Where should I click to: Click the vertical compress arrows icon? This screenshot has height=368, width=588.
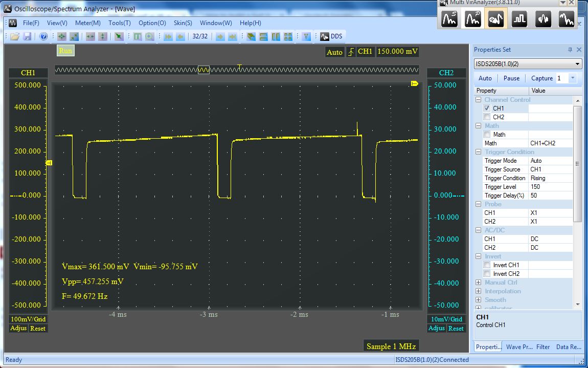point(103,36)
